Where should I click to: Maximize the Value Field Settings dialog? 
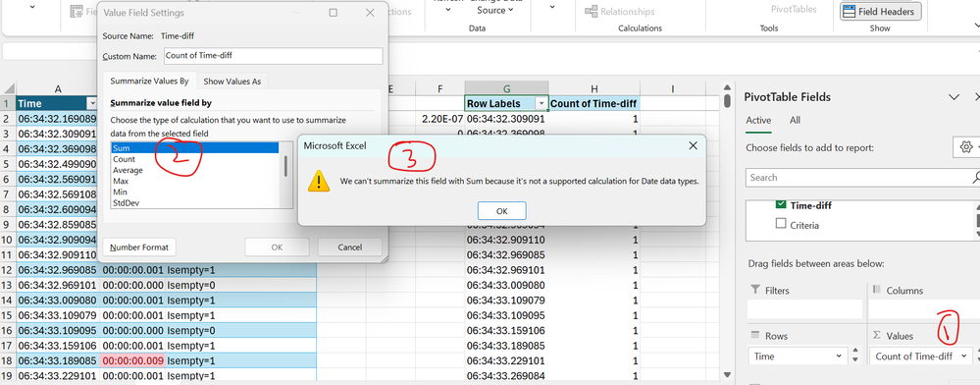point(334,13)
